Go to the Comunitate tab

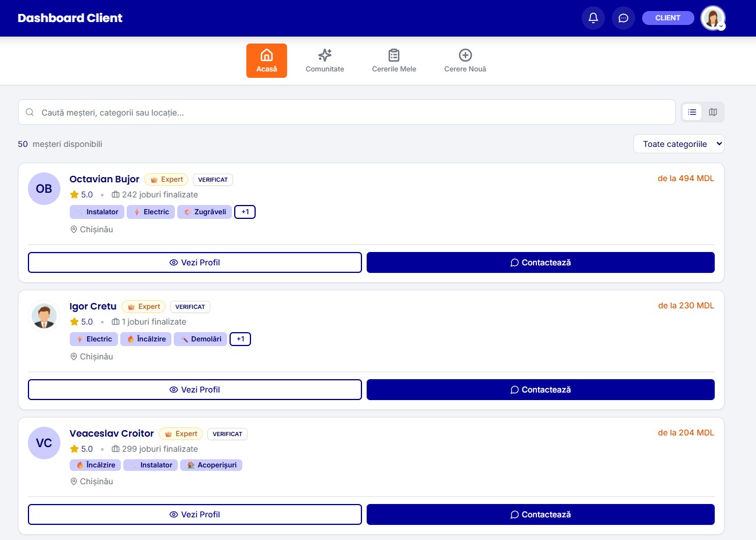tap(325, 61)
